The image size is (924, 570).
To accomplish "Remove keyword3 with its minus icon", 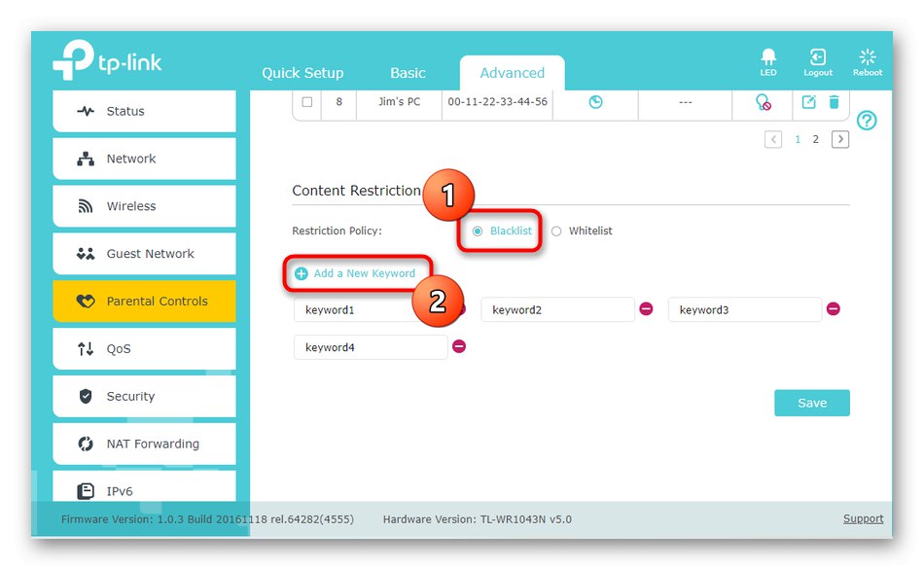I will pyautogui.click(x=834, y=309).
